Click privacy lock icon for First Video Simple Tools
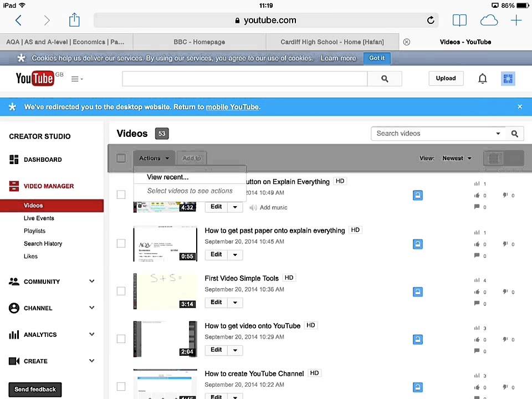The height and width of the screenshot is (399, 532). point(418,292)
